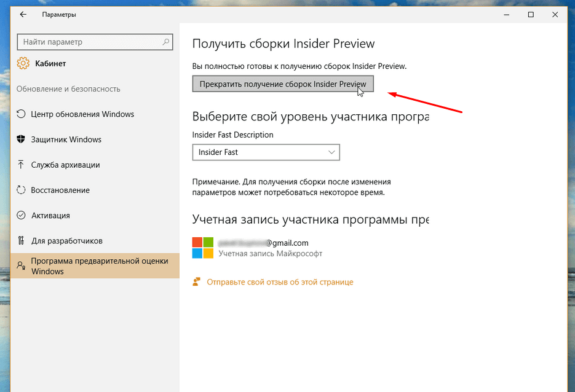
Task: Open the Кабинет gear icon
Action: 23,63
